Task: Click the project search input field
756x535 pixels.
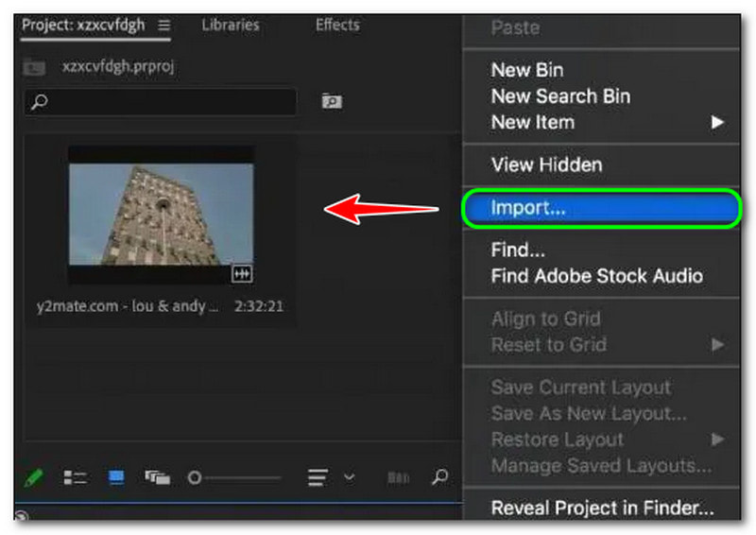Action: [161, 101]
